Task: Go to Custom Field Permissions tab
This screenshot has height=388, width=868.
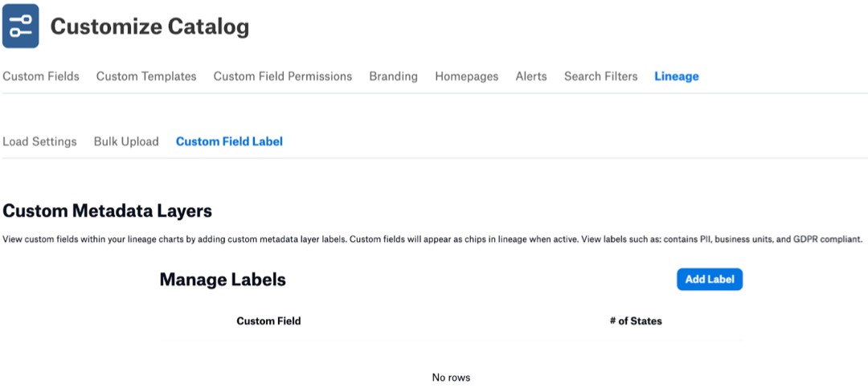Action: (x=283, y=76)
